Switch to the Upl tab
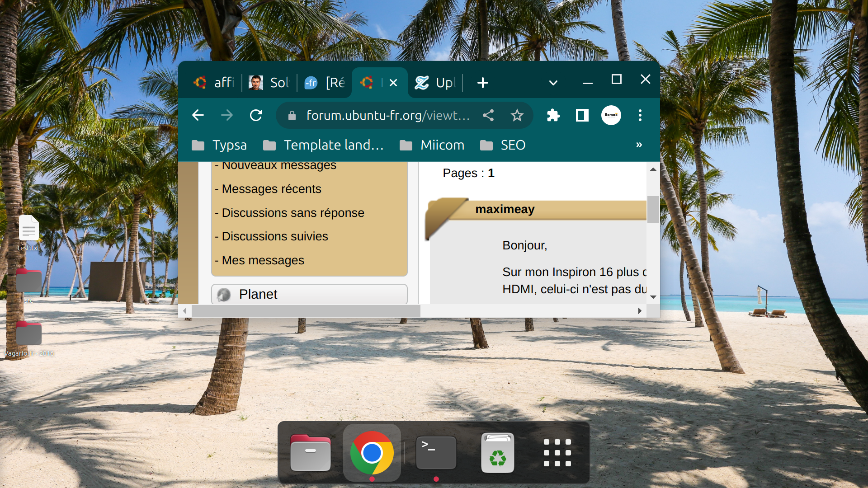 point(435,83)
